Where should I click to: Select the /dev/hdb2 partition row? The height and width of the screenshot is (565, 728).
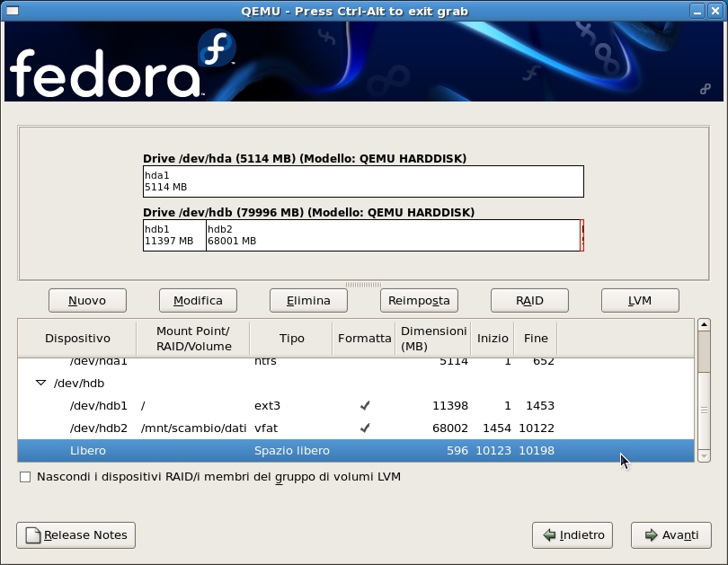point(356,428)
